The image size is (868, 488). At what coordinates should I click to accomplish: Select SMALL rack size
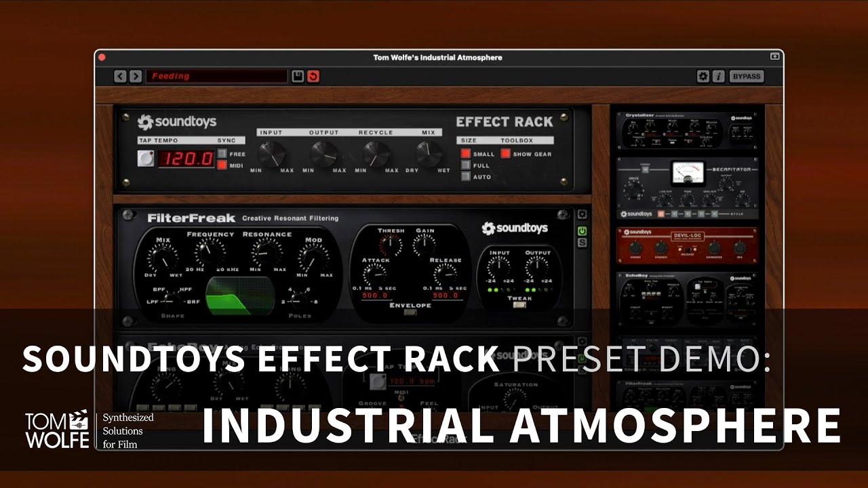(x=465, y=154)
